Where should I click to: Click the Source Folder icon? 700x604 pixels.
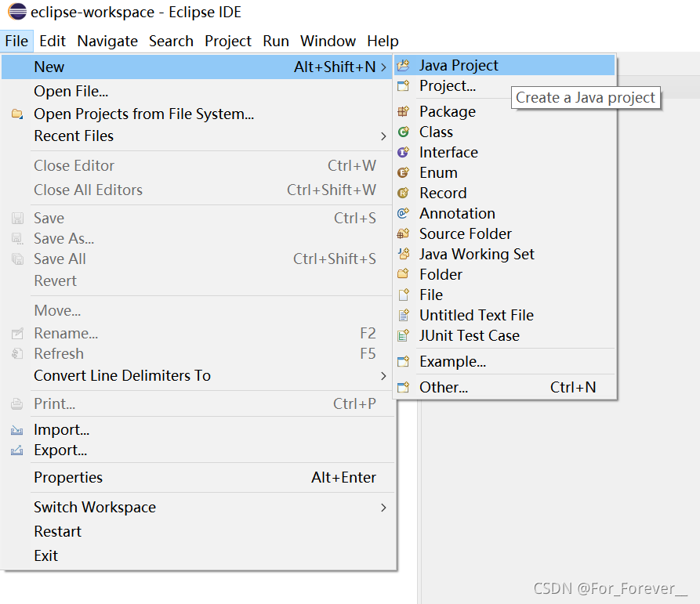[x=403, y=233]
